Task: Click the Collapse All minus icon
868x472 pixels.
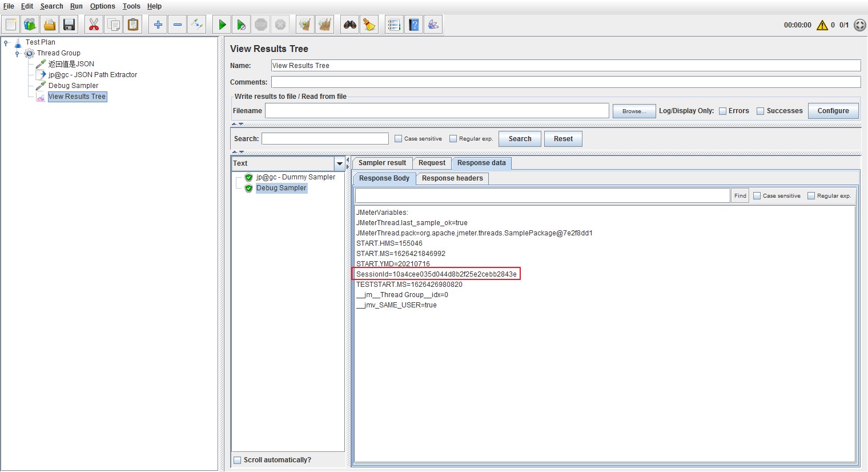Action: tap(178, 25)
